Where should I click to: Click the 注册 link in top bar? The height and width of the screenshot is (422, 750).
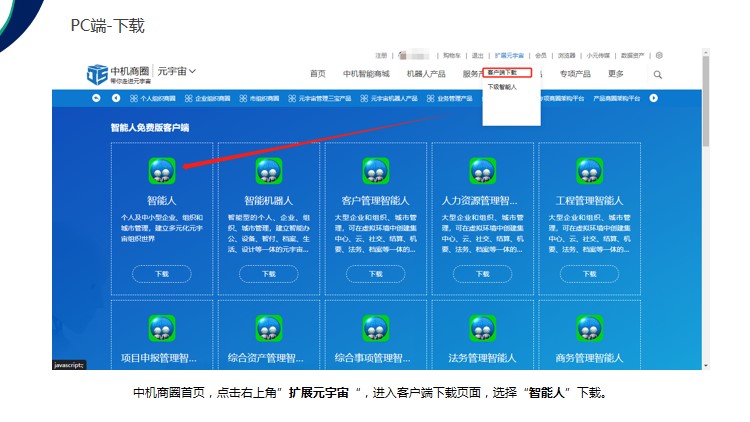click(x=381, y=56)
